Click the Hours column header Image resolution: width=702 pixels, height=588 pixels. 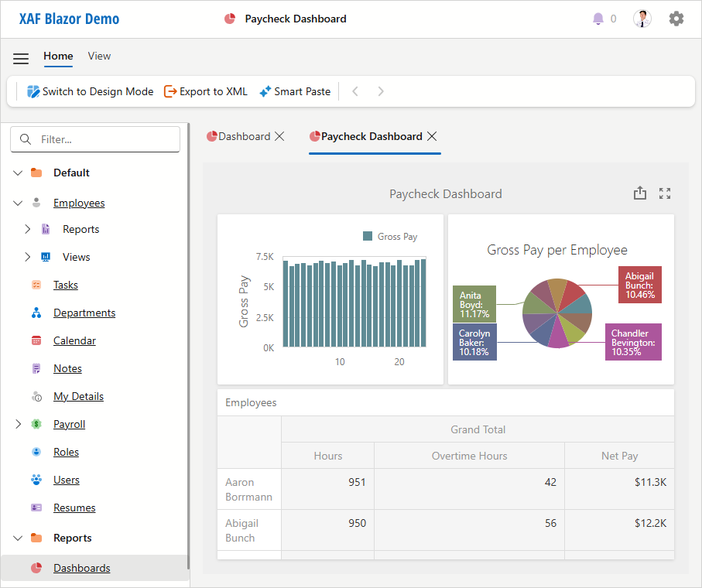[x=327, y=456]
